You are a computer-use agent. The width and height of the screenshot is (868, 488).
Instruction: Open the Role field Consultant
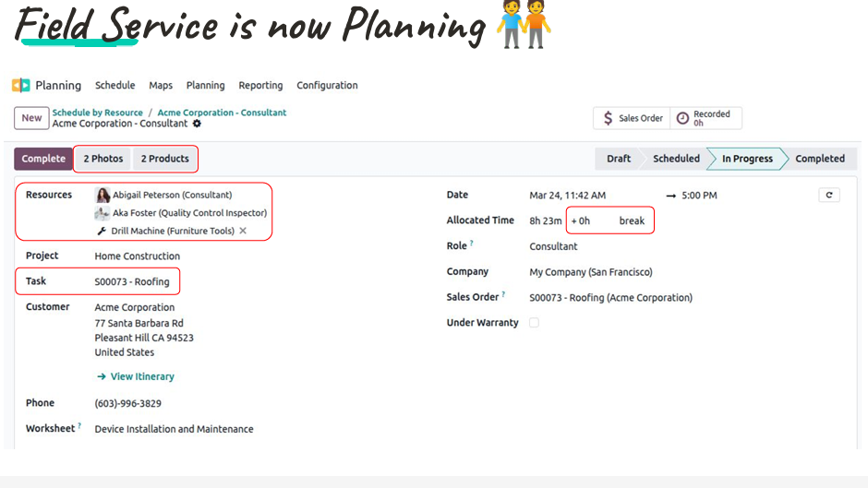tap(553, 246)
